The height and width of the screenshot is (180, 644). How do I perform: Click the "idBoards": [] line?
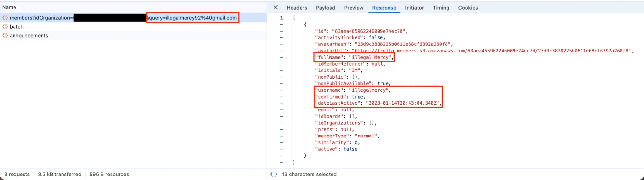click(336, 116)
